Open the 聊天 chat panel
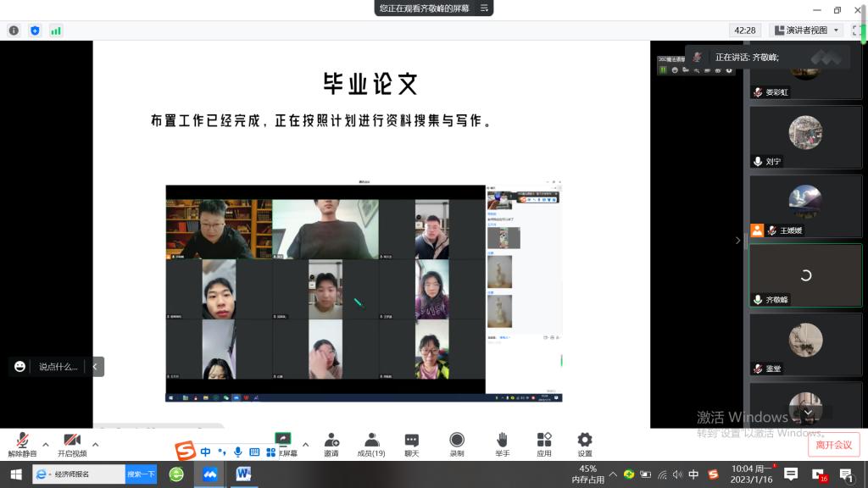The height and width of the screenshot is (488, 868). 412,443
